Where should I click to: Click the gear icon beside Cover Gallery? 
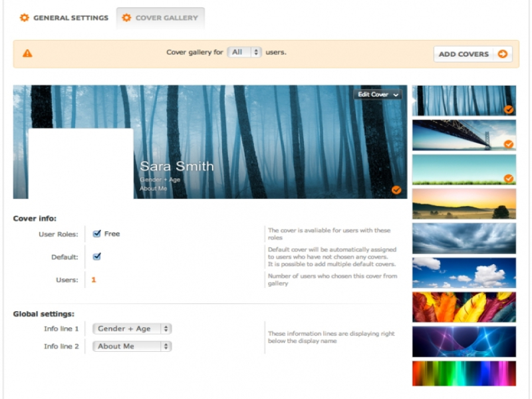[126, 18]
